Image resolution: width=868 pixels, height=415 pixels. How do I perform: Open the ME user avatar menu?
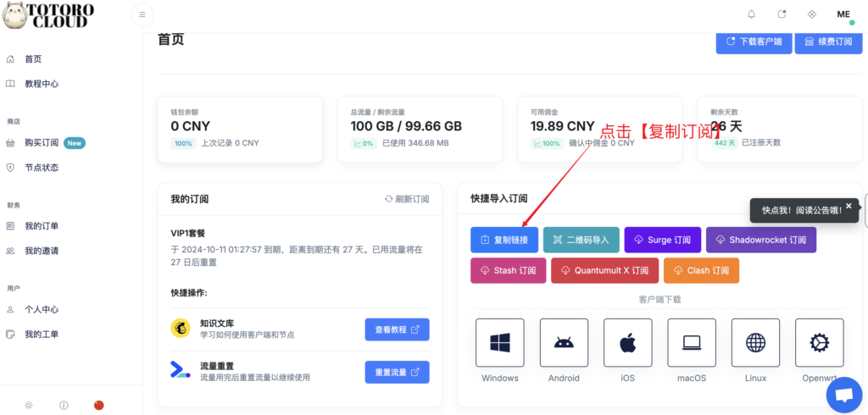coord(843,15)
